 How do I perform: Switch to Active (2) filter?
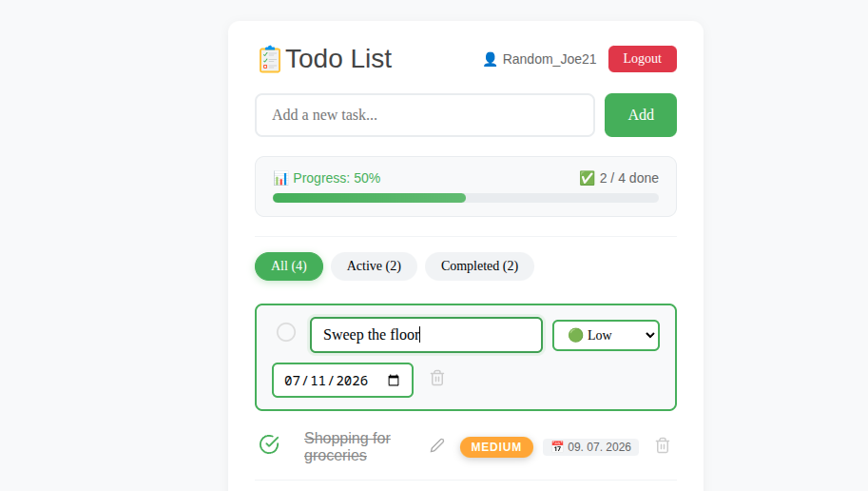click(375, 266)
